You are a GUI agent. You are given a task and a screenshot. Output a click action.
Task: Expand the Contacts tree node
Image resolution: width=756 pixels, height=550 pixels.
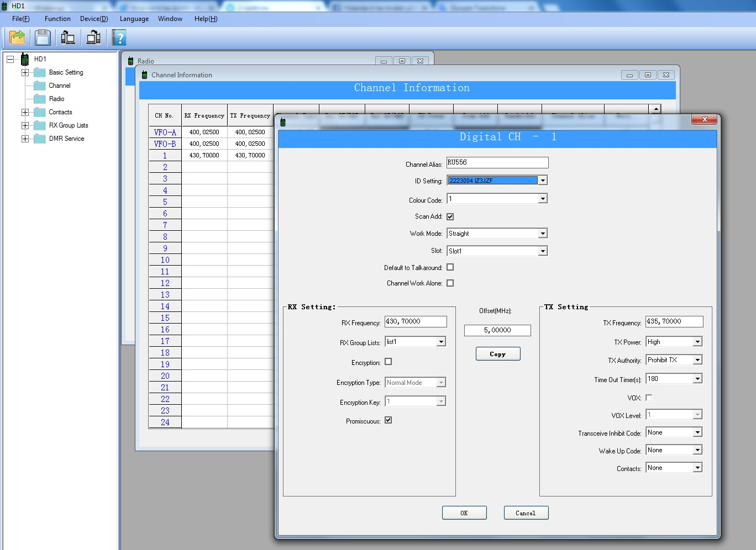coord(25,112)
